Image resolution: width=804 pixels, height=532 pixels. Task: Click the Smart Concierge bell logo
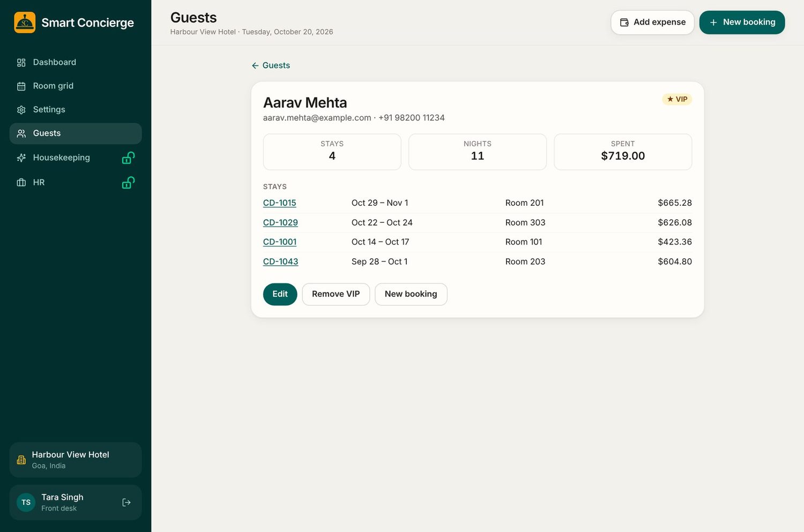[x=25, y=23]
